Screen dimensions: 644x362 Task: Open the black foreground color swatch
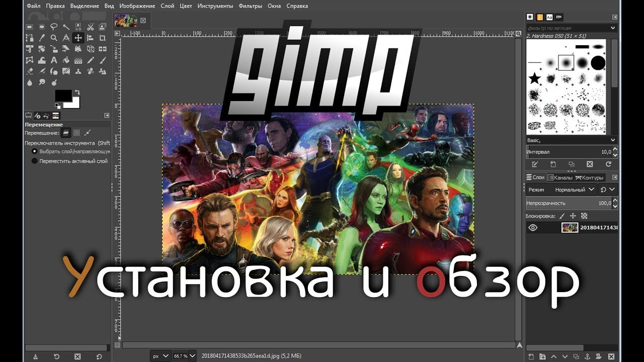(x=63, y=96)
